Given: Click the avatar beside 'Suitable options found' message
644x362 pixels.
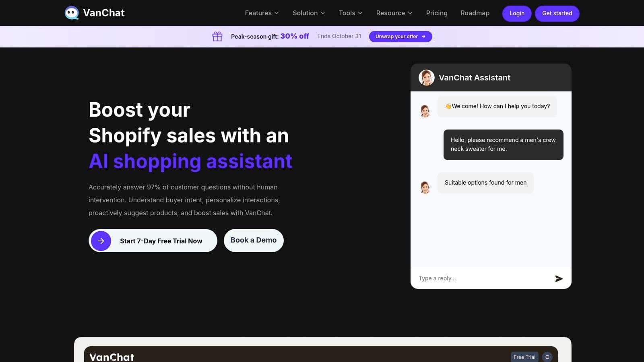Looking at the screenshot, I should tap(425, 187).
